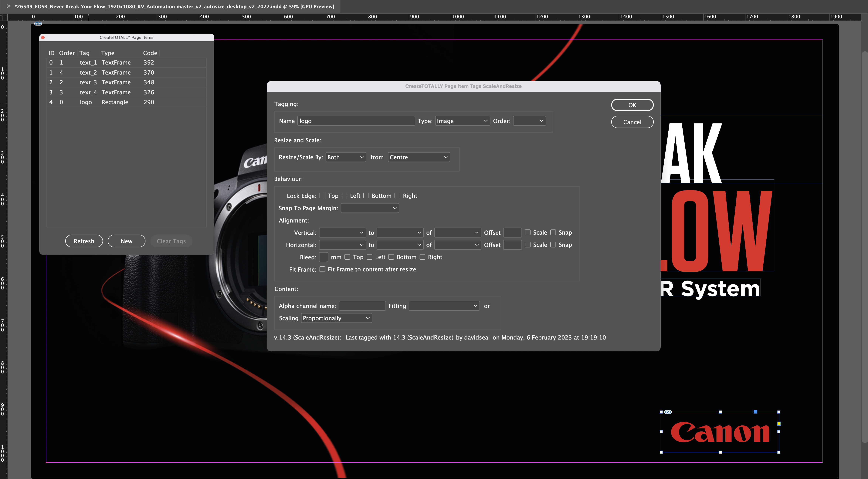Click the Canon logo on the canvas
Viewport: 868px width, 479px height.
pyautogui.click(x=720, y=432)
